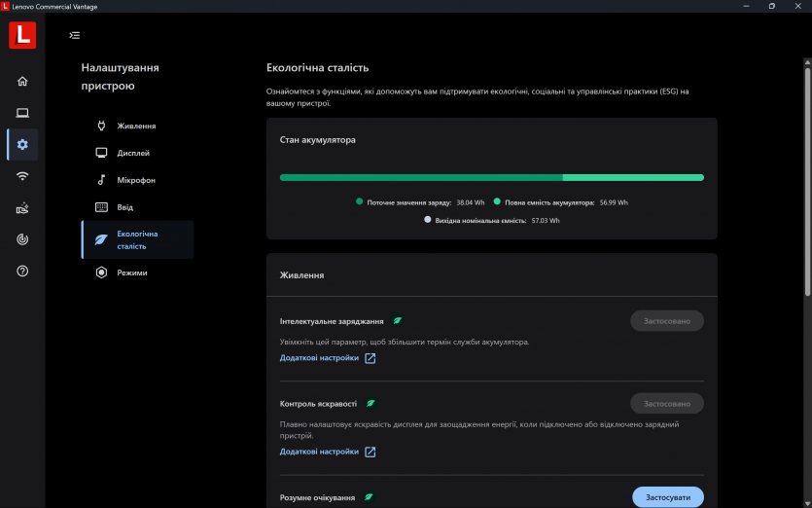Image resolution: width=812 pixels, height=508 pixels.
Task: Click the hand with sparkles sidebar icon
Action: click(x=22, y=208)
